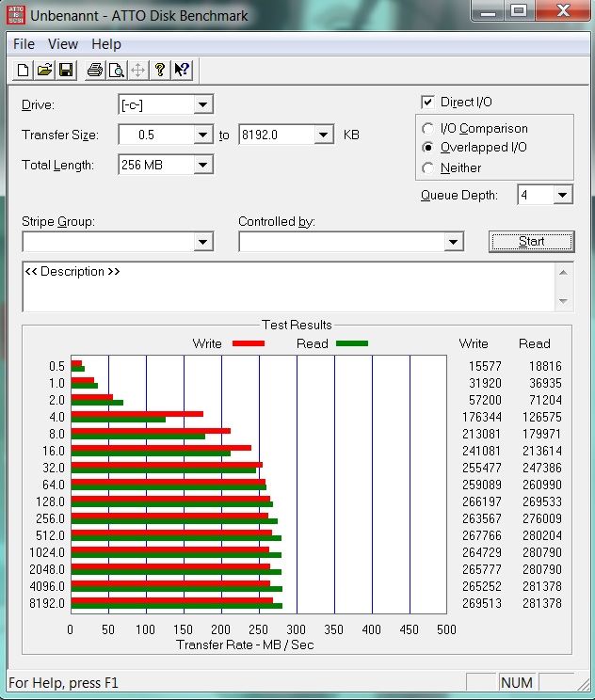Expand the Transfer Size end 8192.0 dropdown

(324, 135)
